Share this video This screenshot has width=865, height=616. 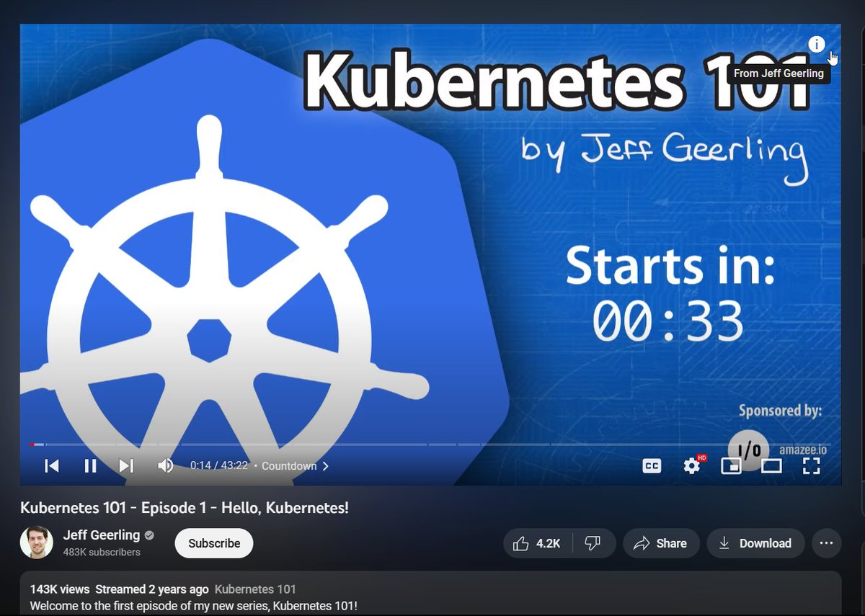pos(661,543)
